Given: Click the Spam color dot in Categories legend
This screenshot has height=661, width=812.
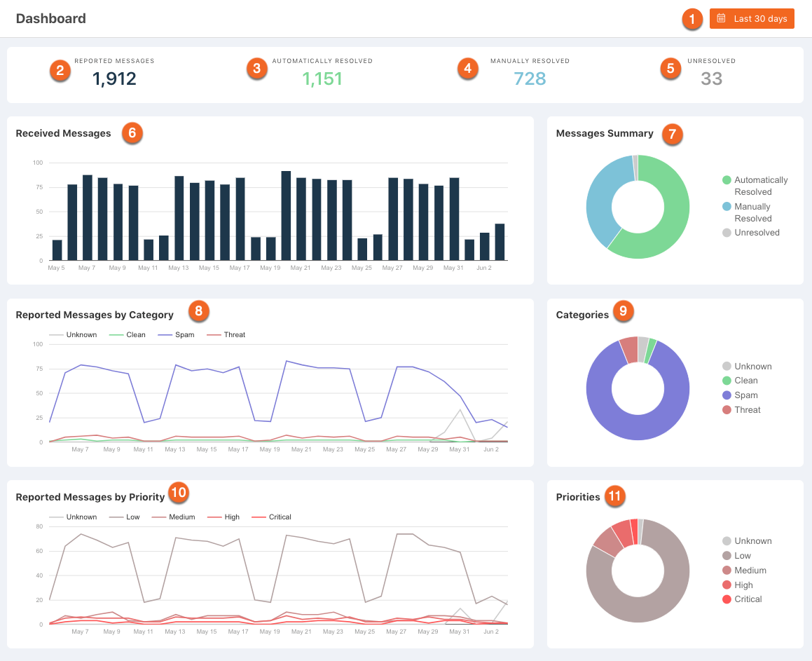Looking at the screenshot, I should (727, 395).
